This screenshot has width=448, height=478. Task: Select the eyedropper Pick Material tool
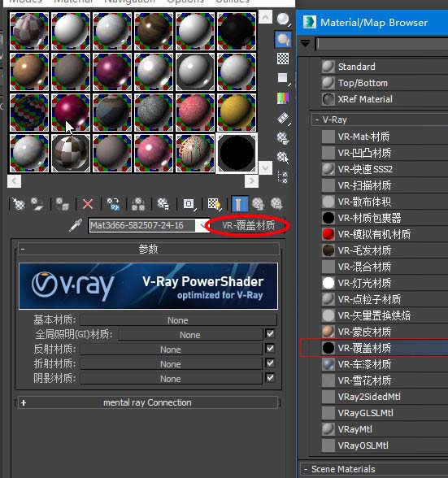coord(76,226)
